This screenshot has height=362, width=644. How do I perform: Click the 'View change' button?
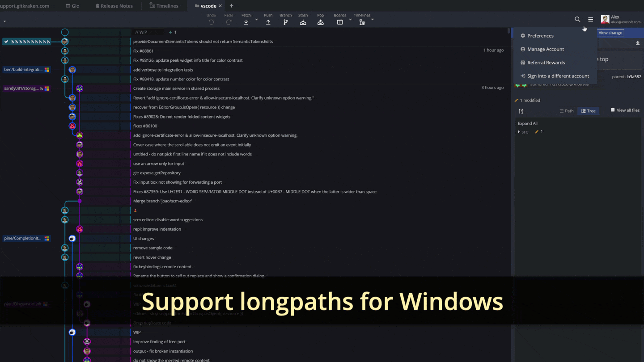click(610, 33)
